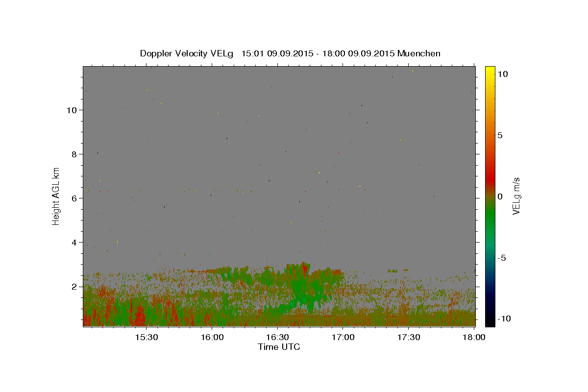The width and height of the screenshot is (588, 392).
Task: Click the height axis tick label '10'
Action: coord(73,110)
